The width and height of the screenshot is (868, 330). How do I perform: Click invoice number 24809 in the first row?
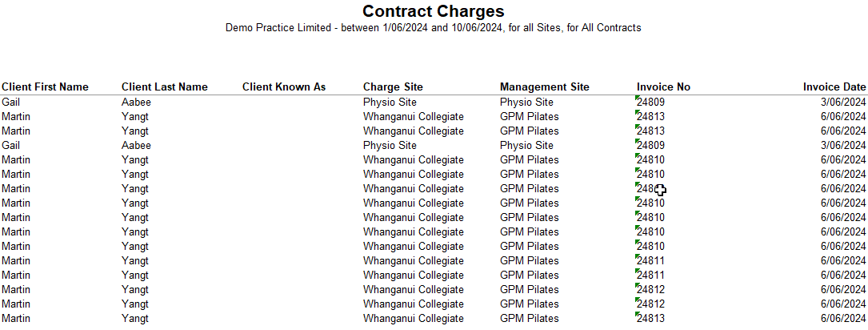coord(651,102)
